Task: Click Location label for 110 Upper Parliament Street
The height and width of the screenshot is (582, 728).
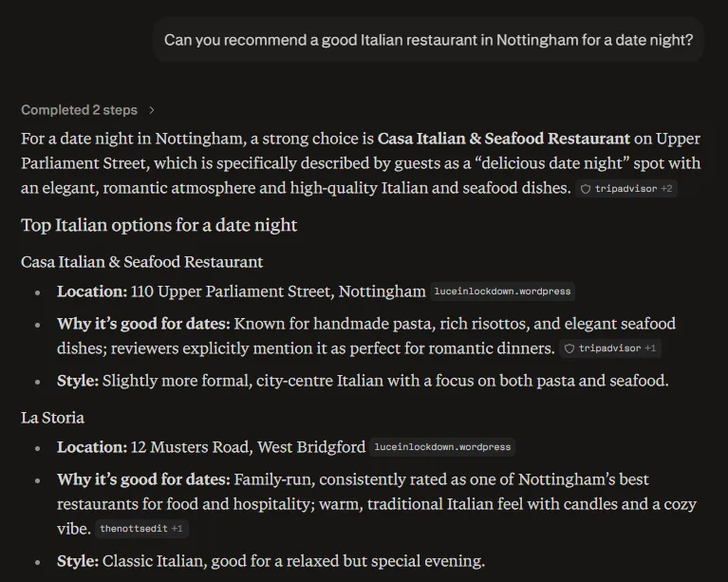Action: click(x=92, y=291)
